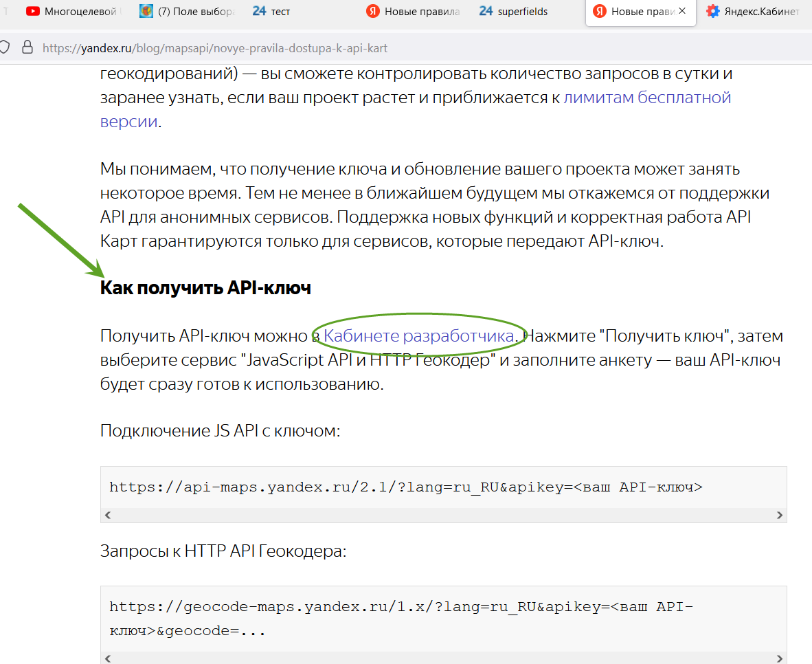
Task: Click left scroll arrow of geocode code block
Action: [x=108, y=659]
